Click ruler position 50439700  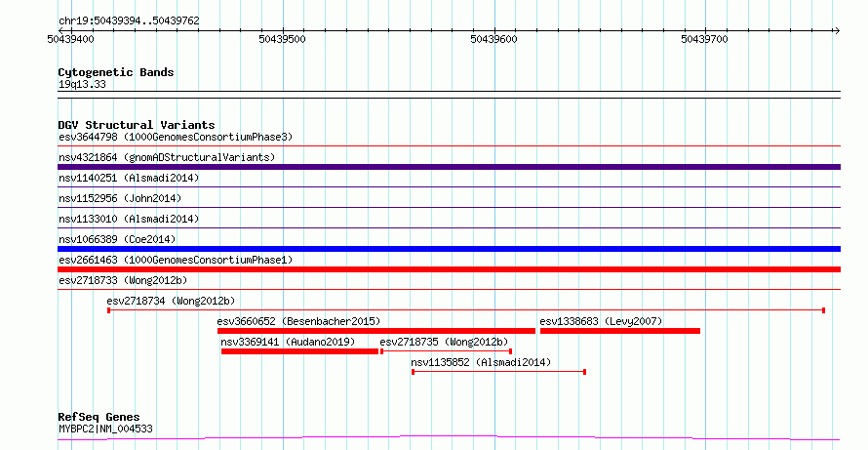click(x=705, y=39)
